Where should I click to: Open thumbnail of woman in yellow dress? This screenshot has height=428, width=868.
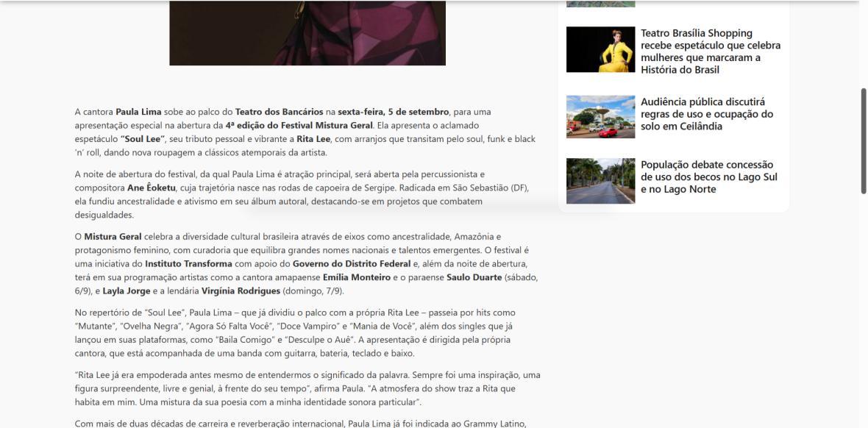pyautogui.click(x=601, y=49)
